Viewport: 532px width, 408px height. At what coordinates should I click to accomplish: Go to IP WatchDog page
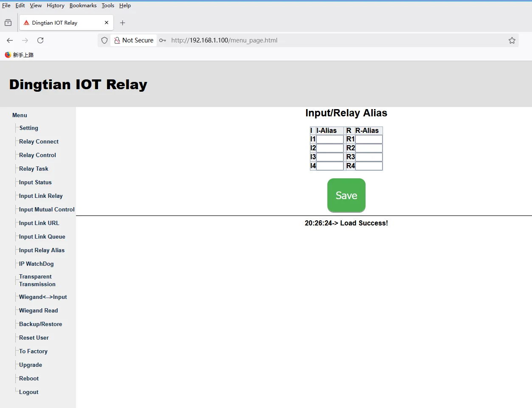37,264
